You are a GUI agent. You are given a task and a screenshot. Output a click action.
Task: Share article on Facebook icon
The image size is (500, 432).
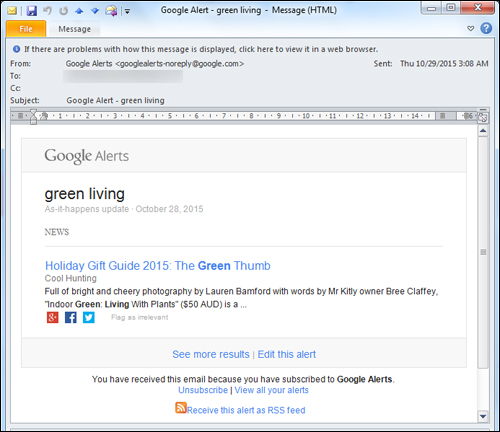point(71,317)
